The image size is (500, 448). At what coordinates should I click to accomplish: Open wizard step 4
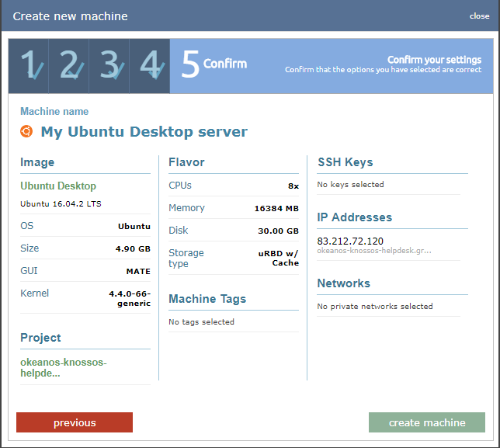(x=150, y=66)
